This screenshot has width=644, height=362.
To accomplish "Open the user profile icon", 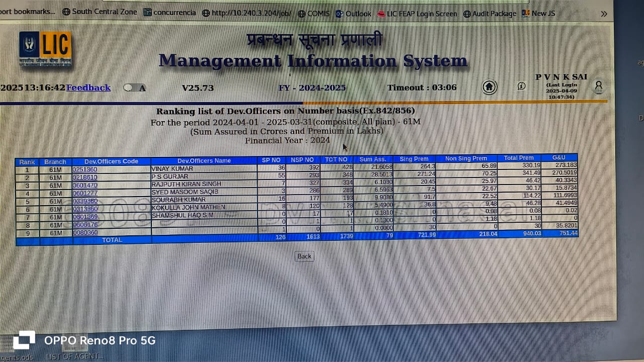I will coord(598,86).
